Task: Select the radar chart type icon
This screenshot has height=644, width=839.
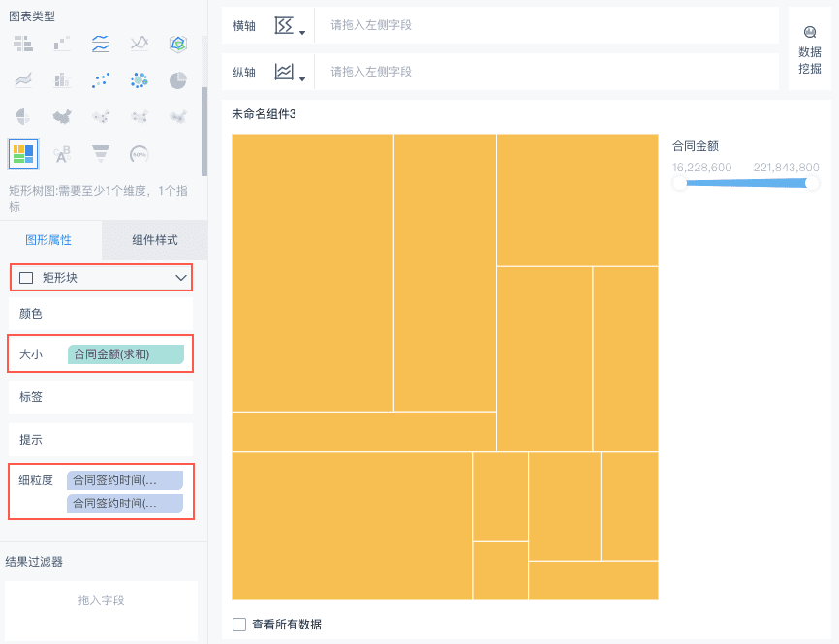Action: tap(177, 44)
